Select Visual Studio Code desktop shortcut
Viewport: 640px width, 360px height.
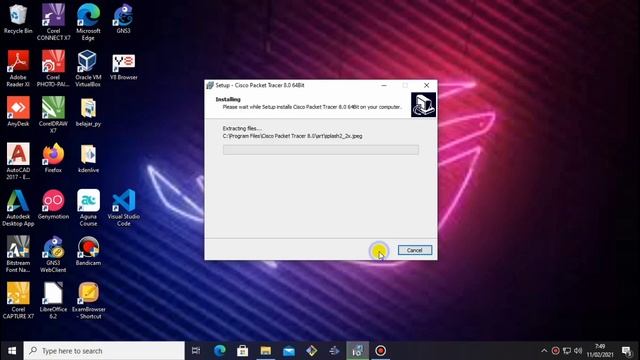point(123,208)
